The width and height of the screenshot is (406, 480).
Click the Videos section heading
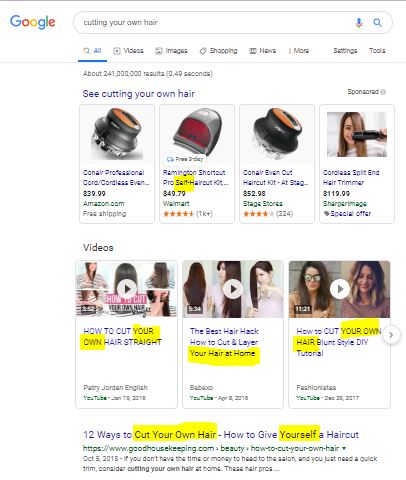(x=98, y=248)
